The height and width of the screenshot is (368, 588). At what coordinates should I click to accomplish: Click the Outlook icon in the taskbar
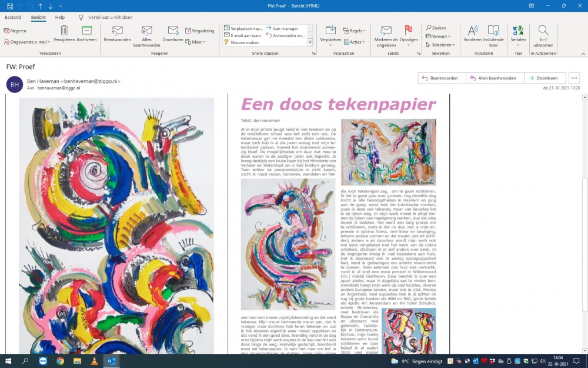point(112,362)
